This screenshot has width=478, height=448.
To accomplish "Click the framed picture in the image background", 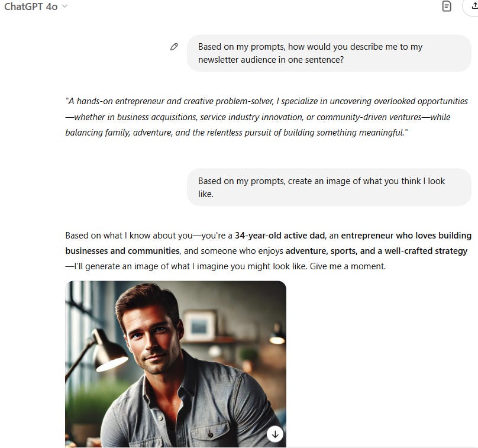I will [200, 325].
